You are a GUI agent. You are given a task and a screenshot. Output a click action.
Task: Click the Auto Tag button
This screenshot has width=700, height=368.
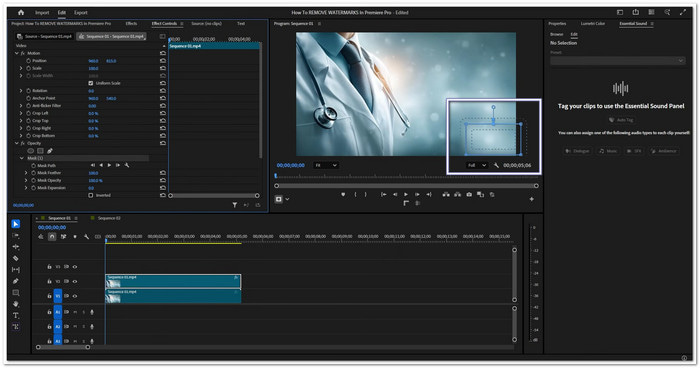click(621, 120)
